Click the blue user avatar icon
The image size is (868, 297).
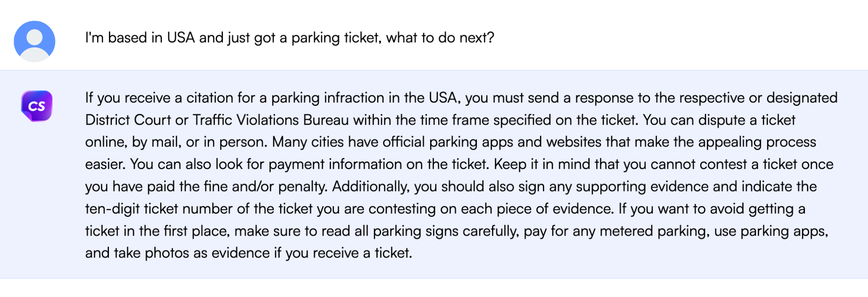34,41
